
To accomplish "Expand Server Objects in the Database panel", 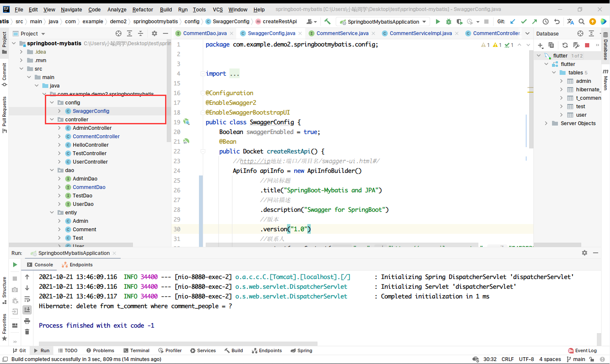I will tap(546, 123).
